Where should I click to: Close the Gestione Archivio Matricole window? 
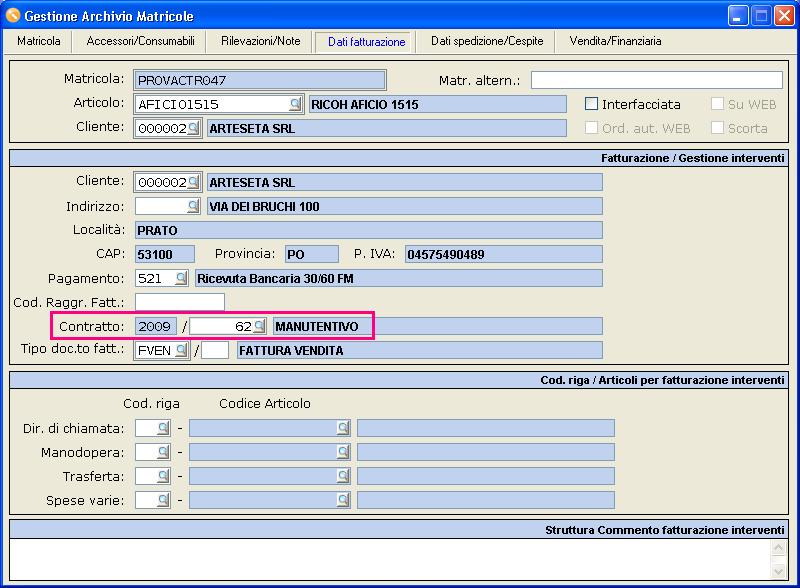784,16
